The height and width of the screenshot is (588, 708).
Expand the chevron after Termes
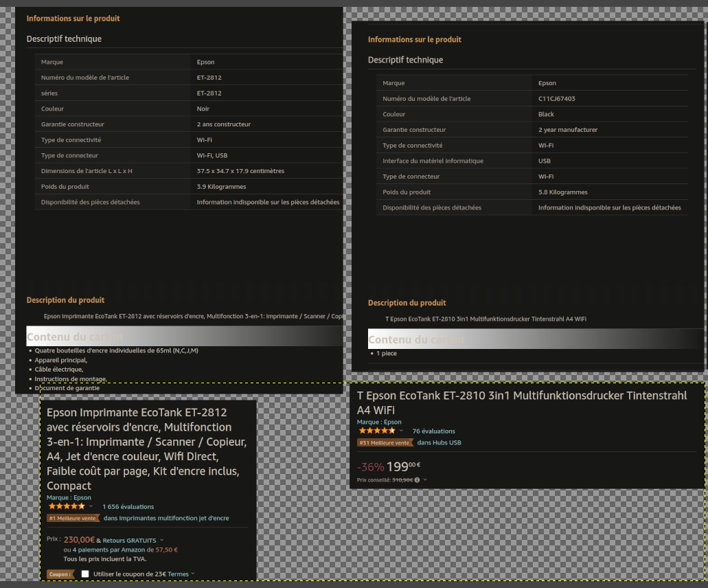(x=193, y=574)
